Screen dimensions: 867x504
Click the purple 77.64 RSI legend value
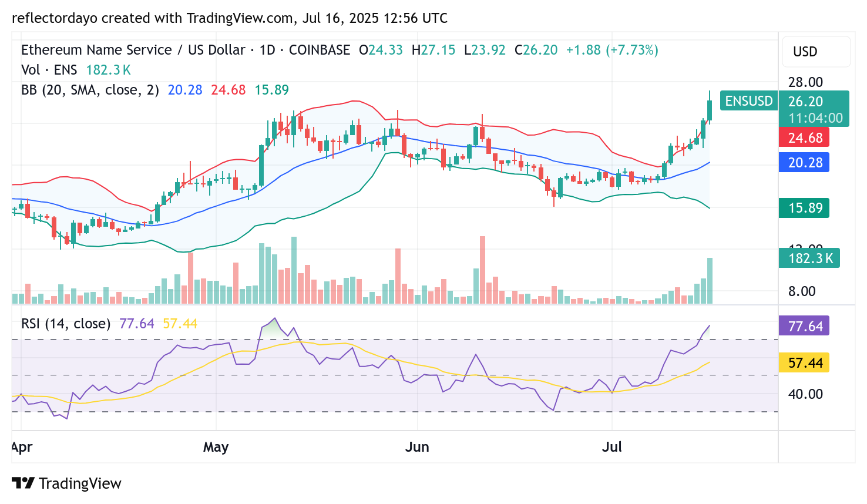click(x=137, y=324)
